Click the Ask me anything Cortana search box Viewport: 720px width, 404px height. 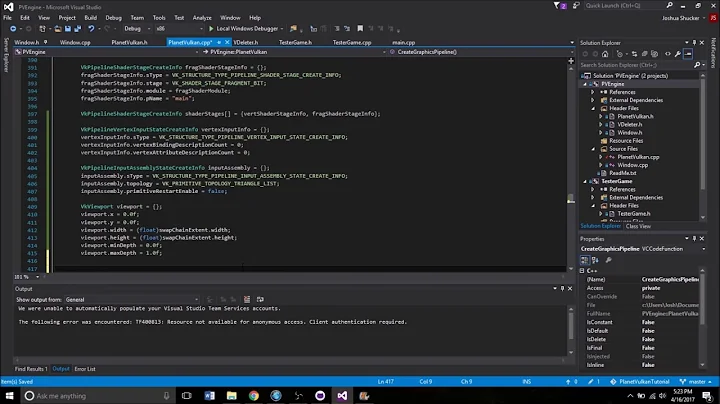point(98,396)
